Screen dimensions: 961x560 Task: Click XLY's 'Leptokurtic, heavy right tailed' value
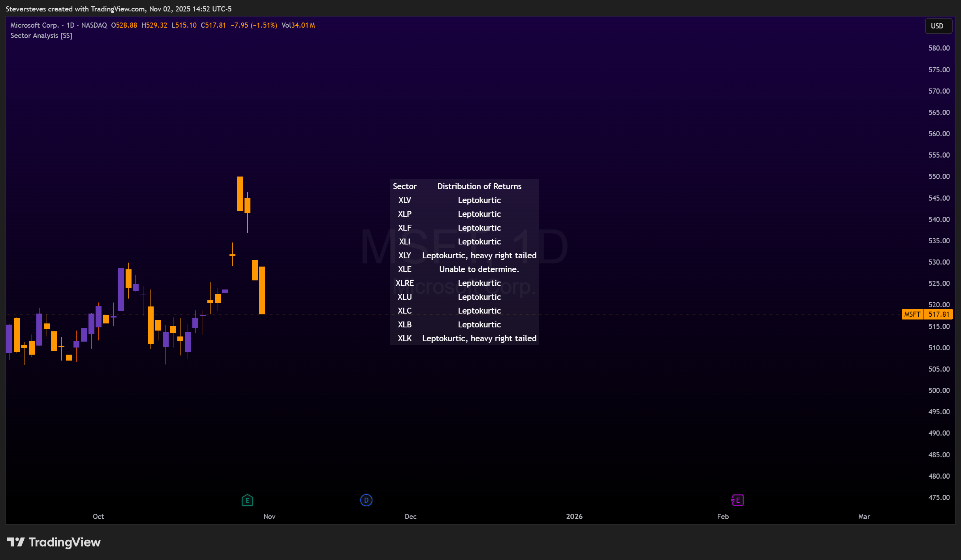coord(479,256)
